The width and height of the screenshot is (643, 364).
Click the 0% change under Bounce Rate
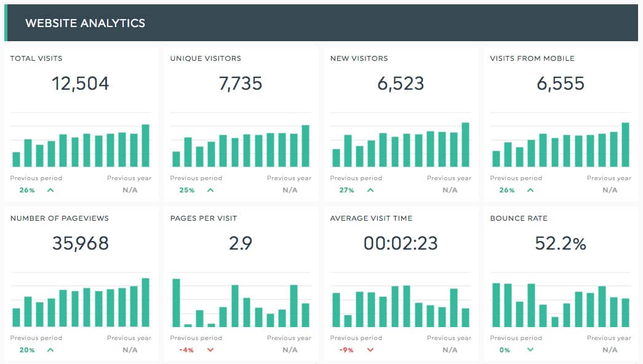tap(505, 350)
